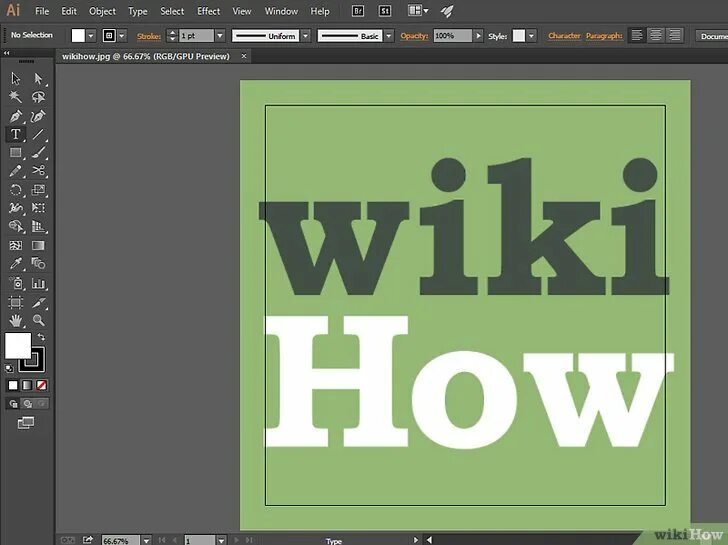This screenshot has width=728, height=545.
Task: Open the Opacity panel link
Action: pos(414,36)
